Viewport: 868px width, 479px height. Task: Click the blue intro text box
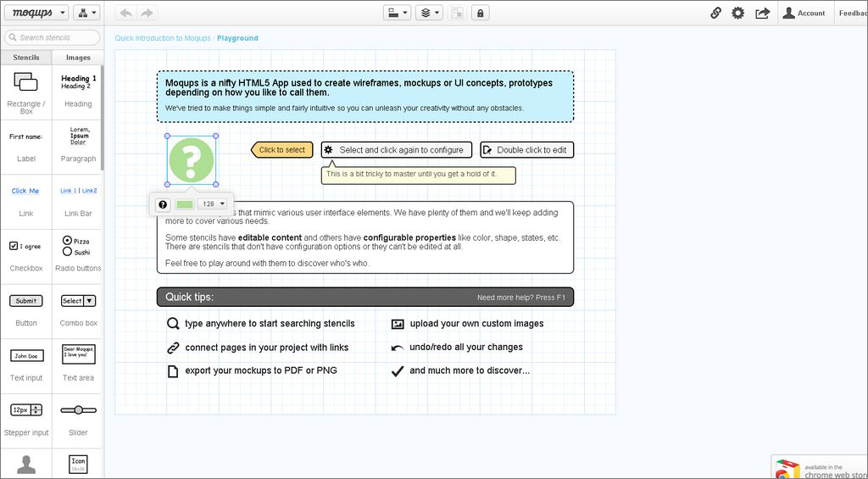click(364, 97)
